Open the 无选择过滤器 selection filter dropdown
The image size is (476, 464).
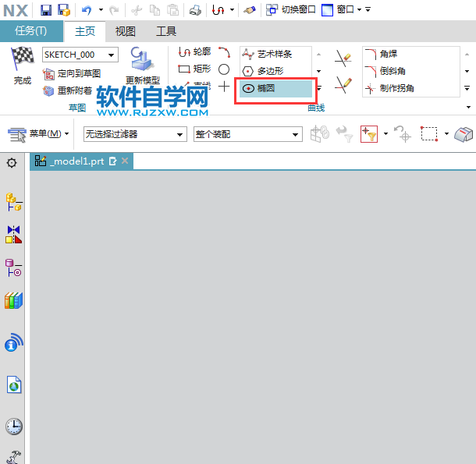[x=135, y=134]
